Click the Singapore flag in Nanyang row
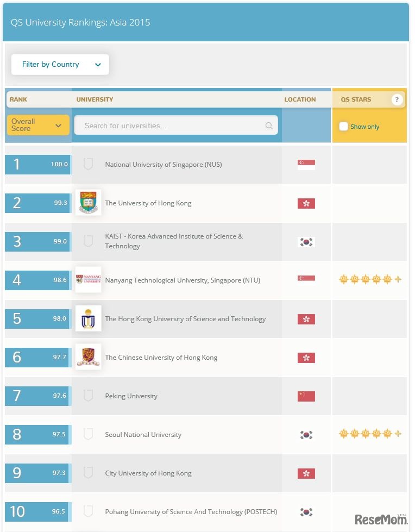Viewport: 415px width, 532px height. click(x=306, y=278)
